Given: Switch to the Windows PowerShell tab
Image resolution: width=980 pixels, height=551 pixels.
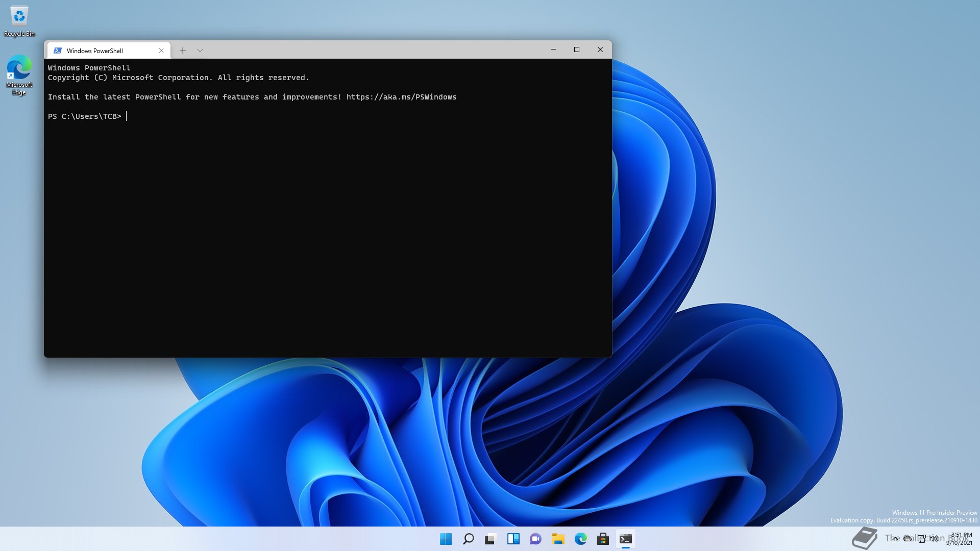Looking at the screenshot, I should (x=109, y=51).
